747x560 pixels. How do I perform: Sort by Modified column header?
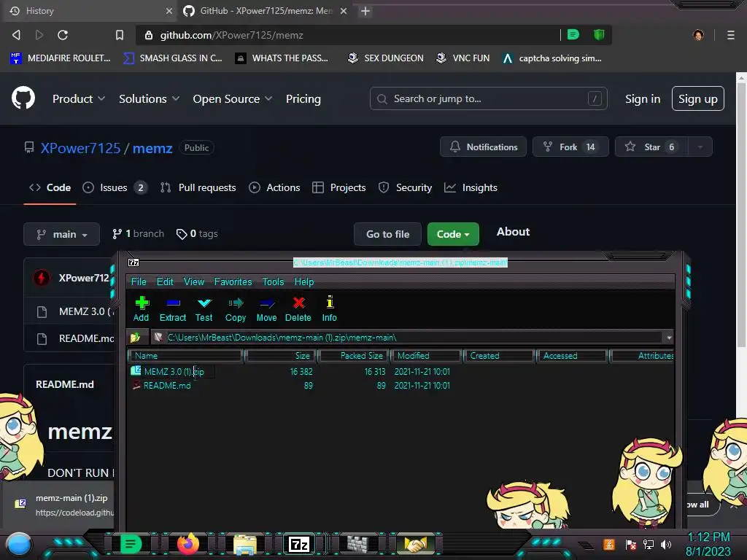pyautogui.click(x=426, y=356)
